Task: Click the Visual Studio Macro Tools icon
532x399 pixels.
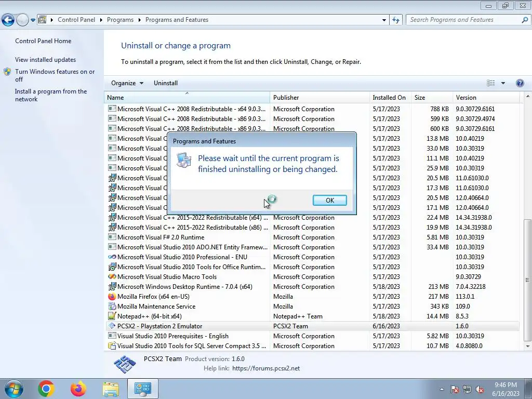Action: (x=112, y=276)
